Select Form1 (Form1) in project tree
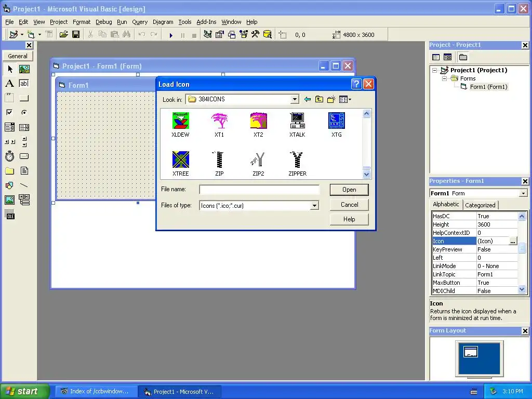532x399 pixels. click(488, 87)
